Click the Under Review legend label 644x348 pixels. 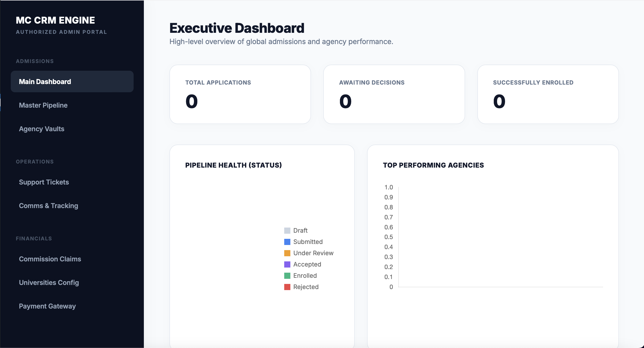tap(313, 253)
